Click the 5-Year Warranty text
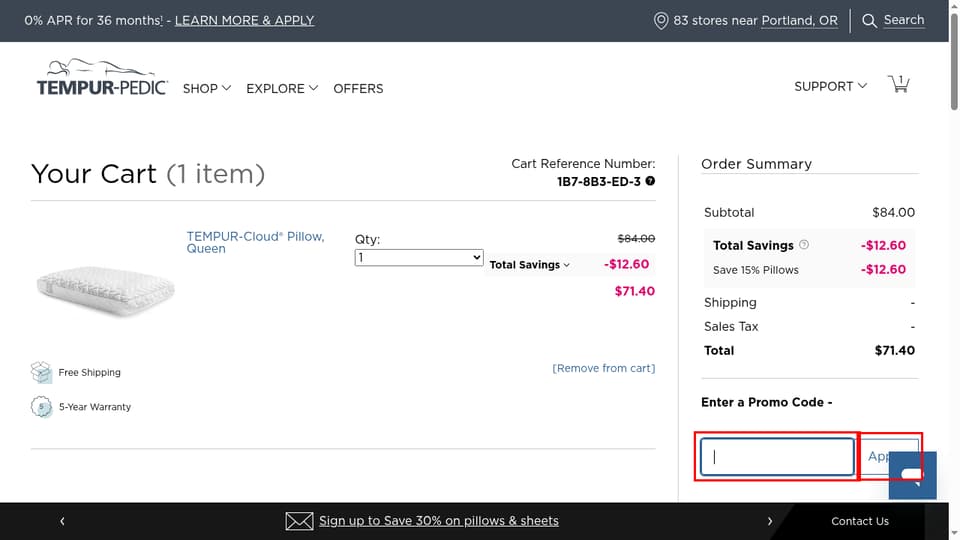 (x=95, y=407)
